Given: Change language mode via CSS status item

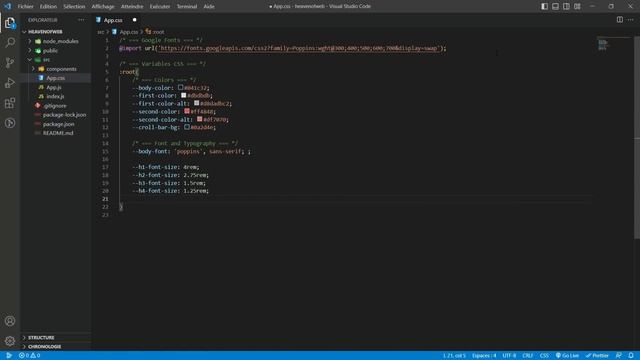Looking at the screenshot, I should 544,356.
